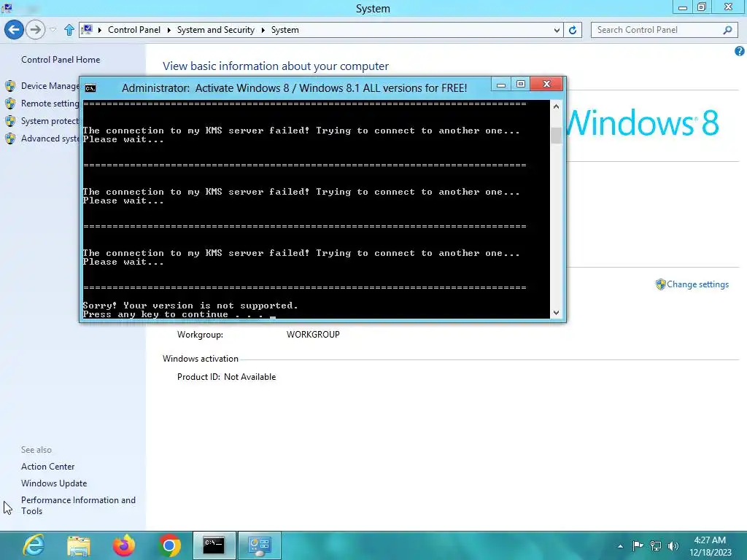Open Help via question mark icon
The height and width of the screenshot is (560, 747).
(x=740, y=51)
